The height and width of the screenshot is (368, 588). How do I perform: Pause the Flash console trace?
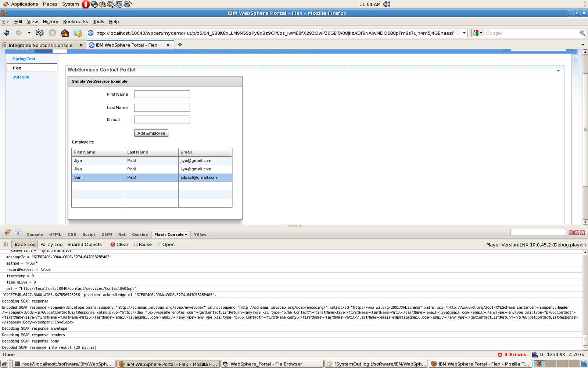click(143, 244)
